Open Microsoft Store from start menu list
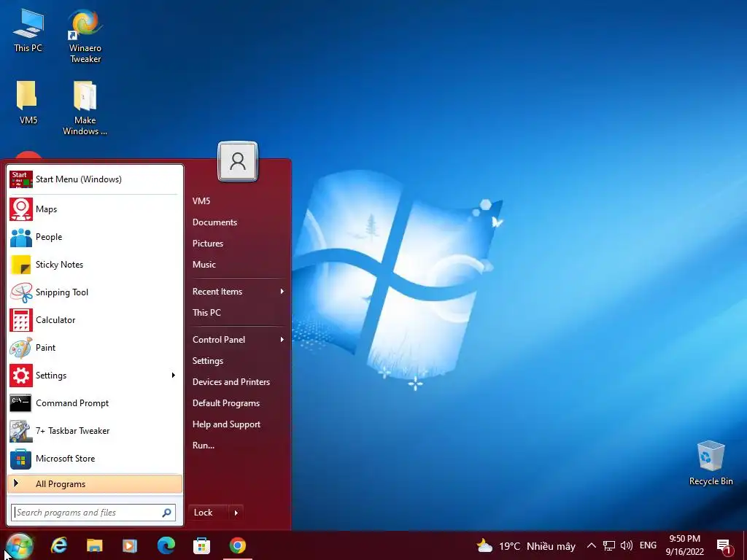Screen dimensions: 747x560 coord(96,459)
